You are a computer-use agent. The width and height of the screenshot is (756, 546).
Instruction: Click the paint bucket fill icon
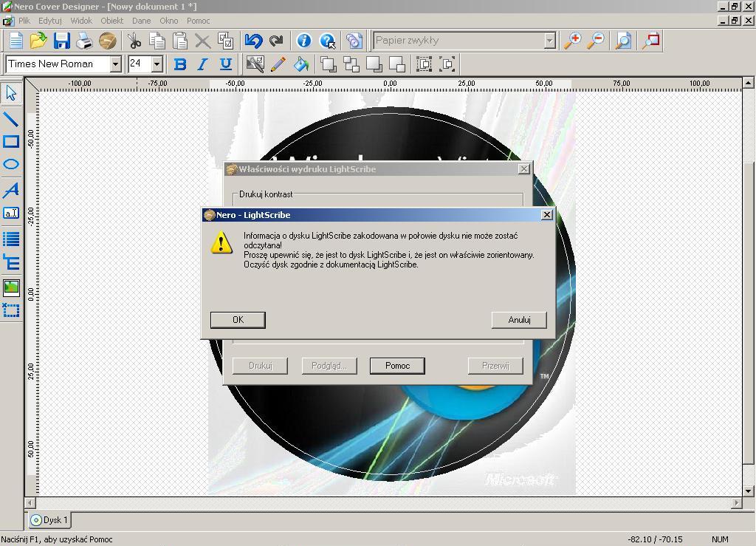[x=301, y=64]
